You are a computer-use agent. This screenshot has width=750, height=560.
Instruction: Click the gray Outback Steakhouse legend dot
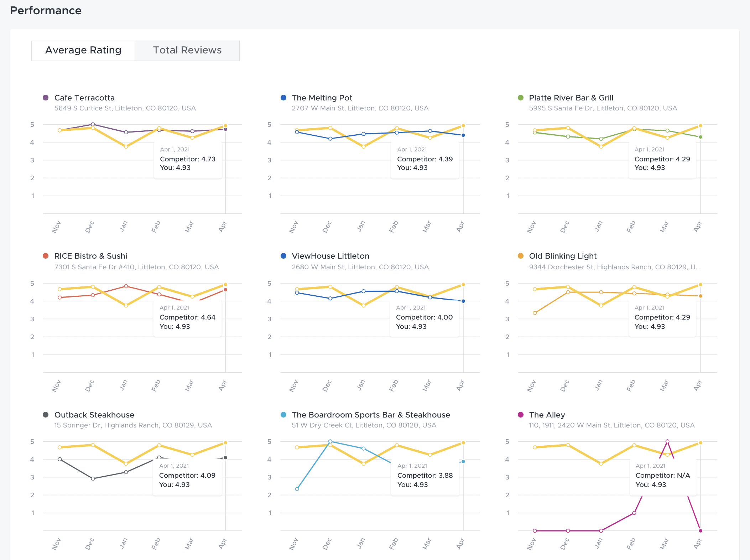coord(46,415)
